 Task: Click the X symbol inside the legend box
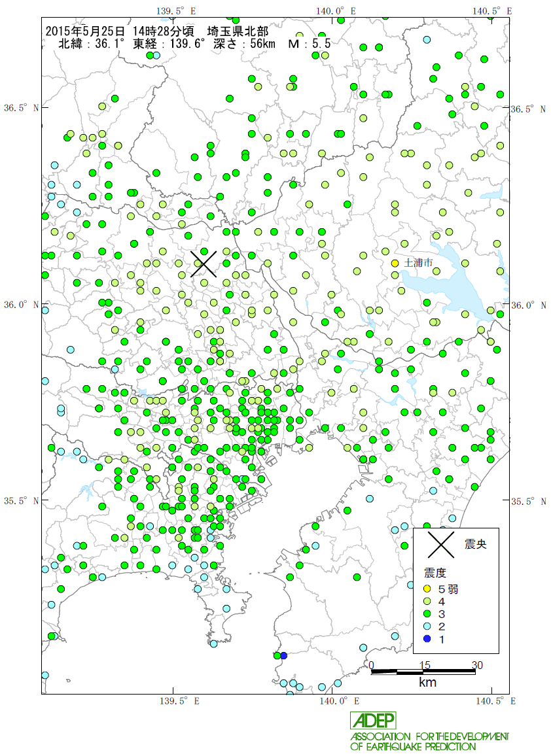click(441, 544)
